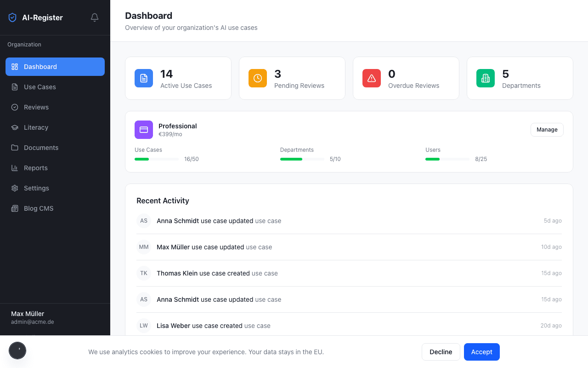
Task: Accept the analytics cookies
Action: click(481, 351)
